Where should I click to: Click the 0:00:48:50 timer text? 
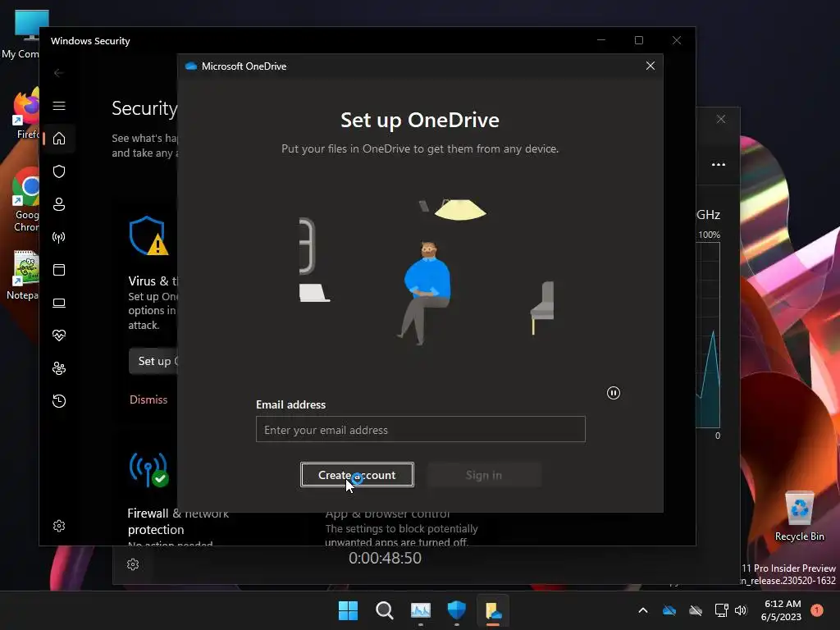coord(386,558)
